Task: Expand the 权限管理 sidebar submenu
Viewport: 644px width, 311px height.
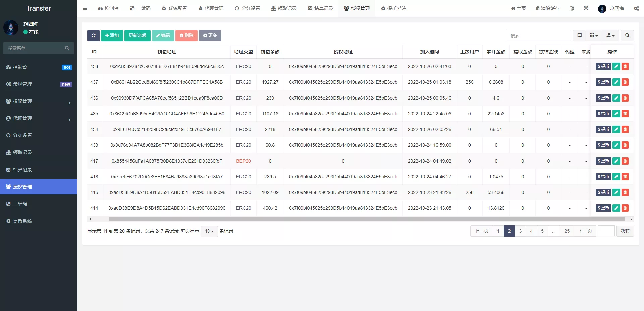Action: 39,101
